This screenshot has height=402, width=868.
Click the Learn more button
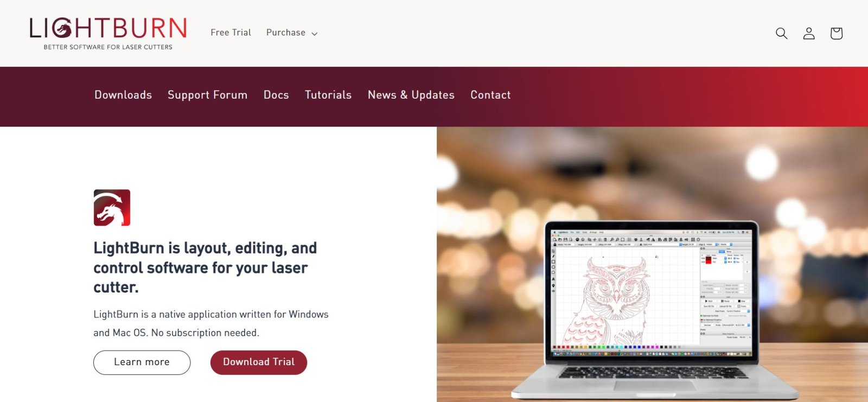[142, 362]
